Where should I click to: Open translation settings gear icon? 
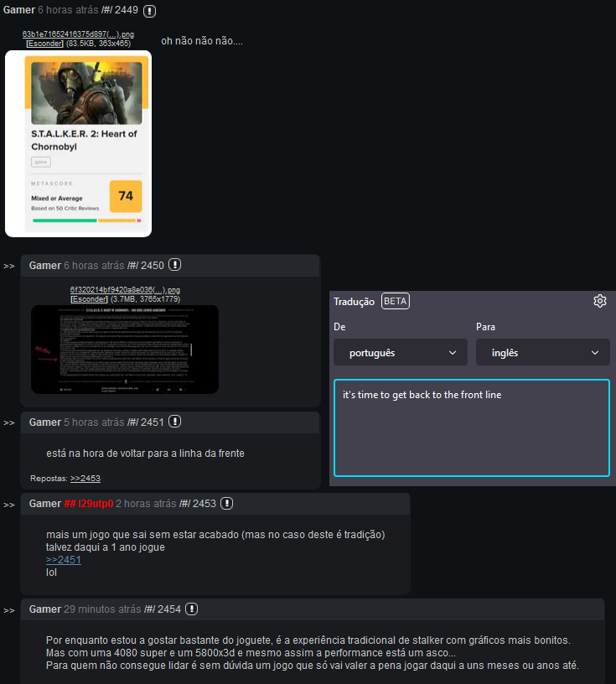coord(600,301)
